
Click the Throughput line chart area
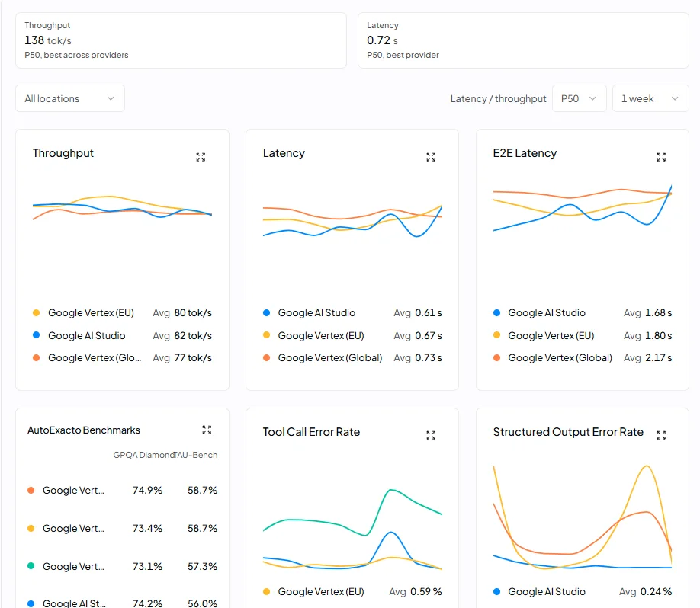tap(122, 208)
